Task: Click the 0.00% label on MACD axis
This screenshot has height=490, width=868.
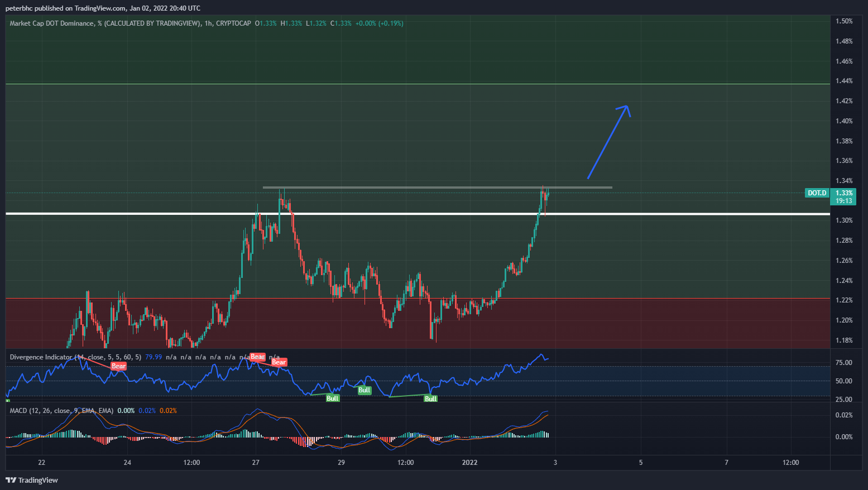Action: 844,437
